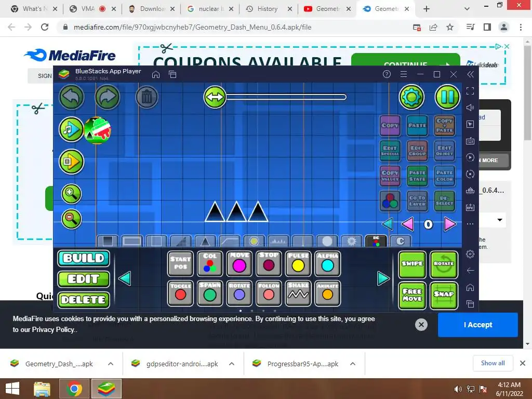Viewport: 532px width, 399px height.
Task: Toggle the Snap option
Action: [444, 295]
